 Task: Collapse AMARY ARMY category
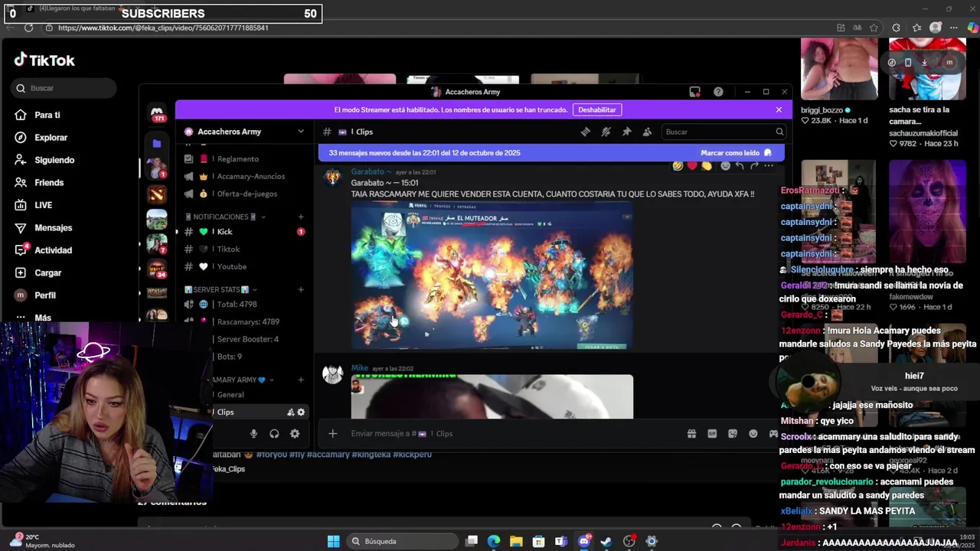pyautogui.click(x=242, y=380)
